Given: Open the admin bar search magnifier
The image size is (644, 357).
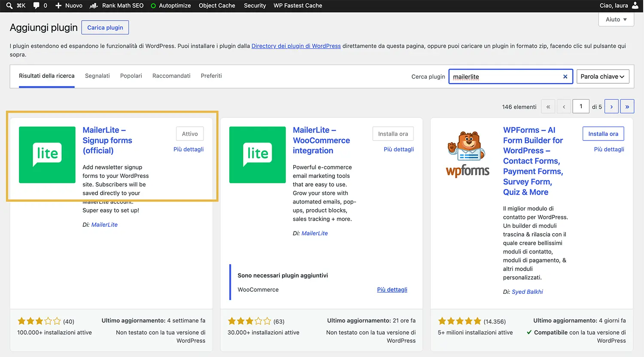Looking at the screenshot, I should coord(9,6).
